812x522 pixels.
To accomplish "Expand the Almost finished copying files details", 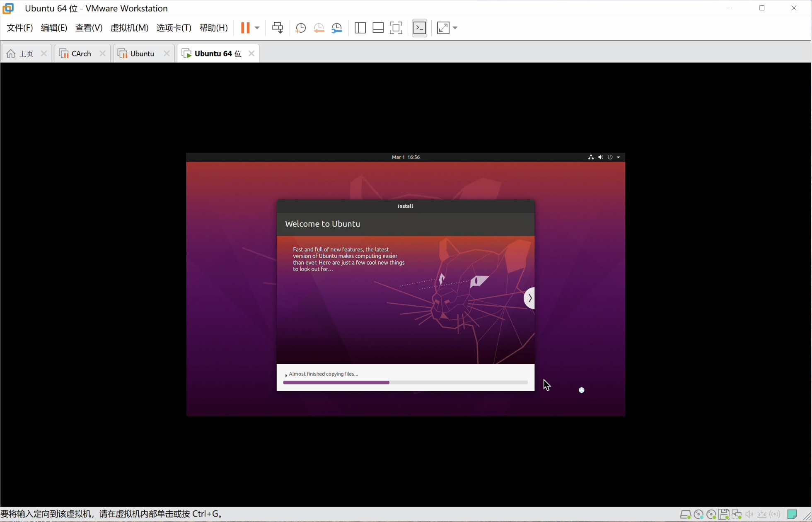I will (x=286, y=375).
